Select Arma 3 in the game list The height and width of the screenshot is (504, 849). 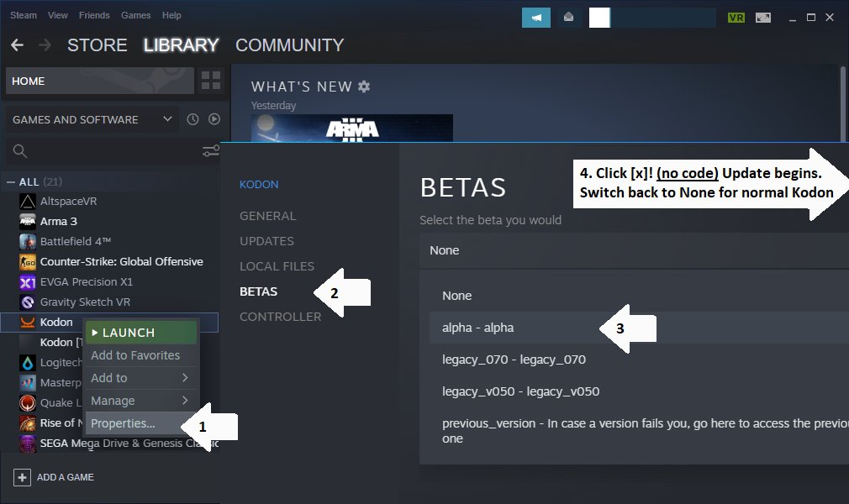tap(59, 222)
